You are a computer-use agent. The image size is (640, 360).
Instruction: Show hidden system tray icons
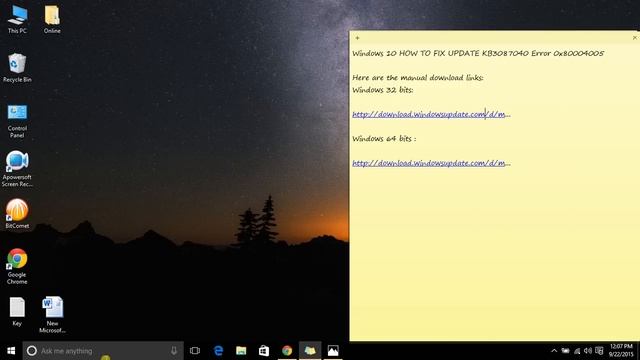pyautogui.click(x=554, y=351)
